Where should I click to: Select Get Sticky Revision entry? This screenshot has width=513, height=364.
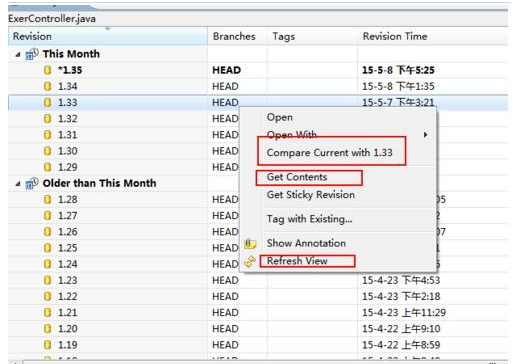(x=311, y=195)
